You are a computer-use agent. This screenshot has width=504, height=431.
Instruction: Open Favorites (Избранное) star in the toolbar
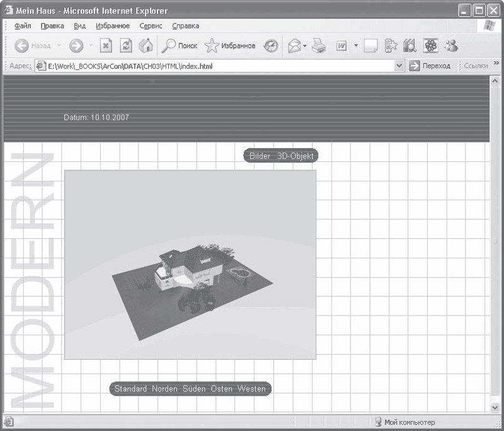230,45
